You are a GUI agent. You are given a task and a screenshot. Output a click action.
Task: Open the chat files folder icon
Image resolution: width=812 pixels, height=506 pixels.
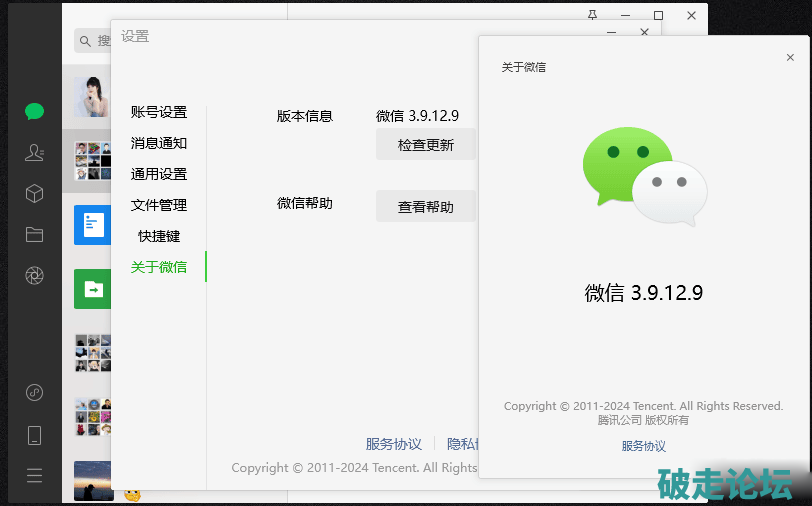point(35,234)
